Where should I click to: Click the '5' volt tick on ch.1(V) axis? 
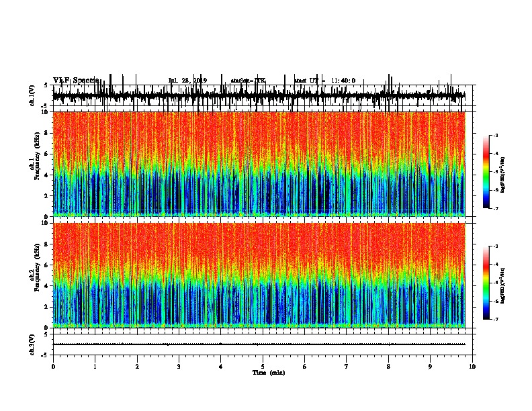pyautogui.click(x=46, y=85)
